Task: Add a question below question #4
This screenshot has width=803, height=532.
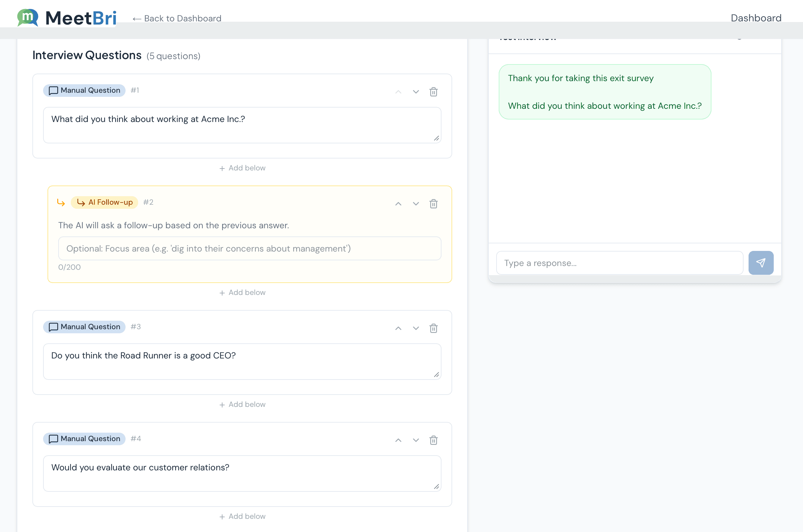Action: click(x=242, y=516)
